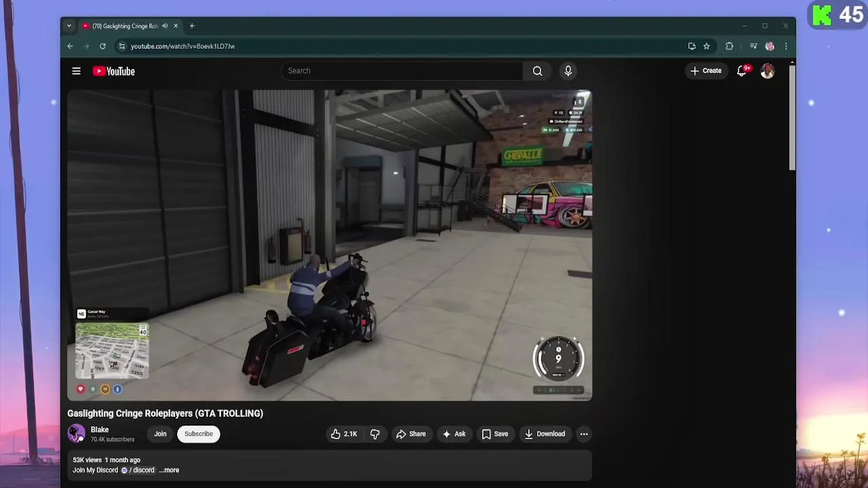Expand the description with ...more
The height and width of the screenshot is (488, 868).
pos(169,470)
